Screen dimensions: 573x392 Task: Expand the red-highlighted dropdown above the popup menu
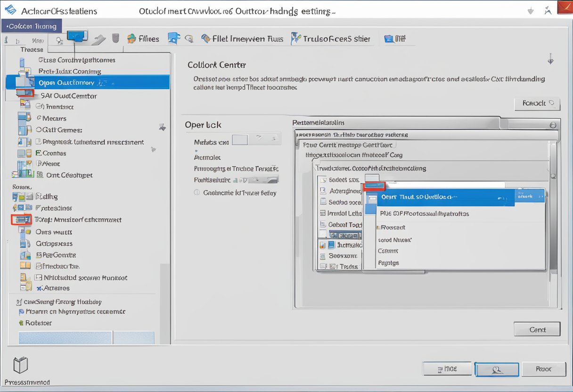[x=374, y=185]
